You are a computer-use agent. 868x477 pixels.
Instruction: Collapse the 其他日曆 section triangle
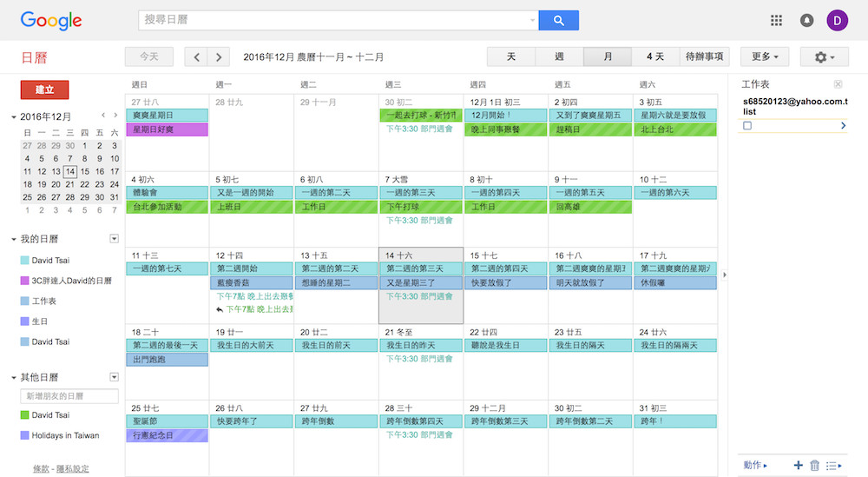click(14, 378)
